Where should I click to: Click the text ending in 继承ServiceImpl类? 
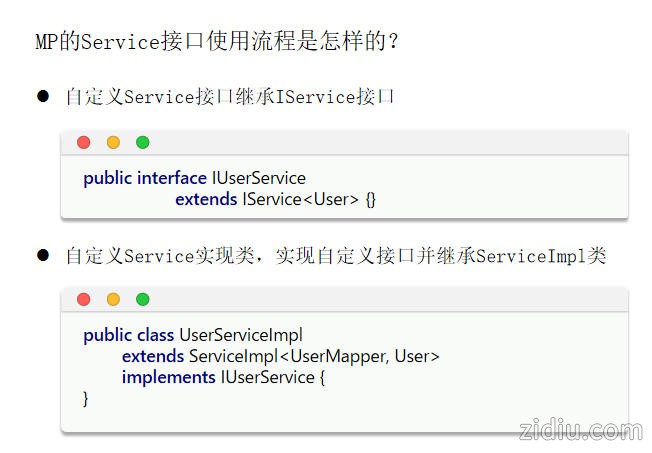coord(335,256)
